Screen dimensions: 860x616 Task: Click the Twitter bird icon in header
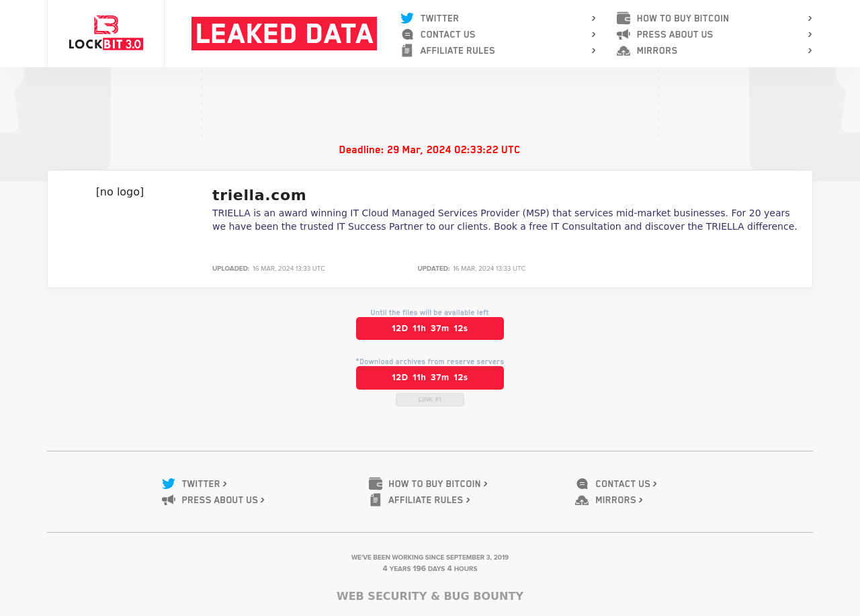point(407,18)
